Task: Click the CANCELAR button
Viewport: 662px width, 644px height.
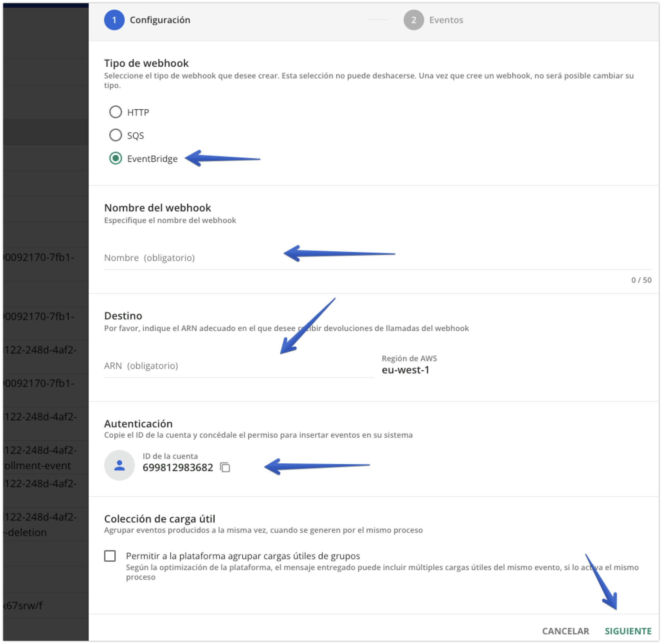Action: pyautogui.click(x=565, y=631)
